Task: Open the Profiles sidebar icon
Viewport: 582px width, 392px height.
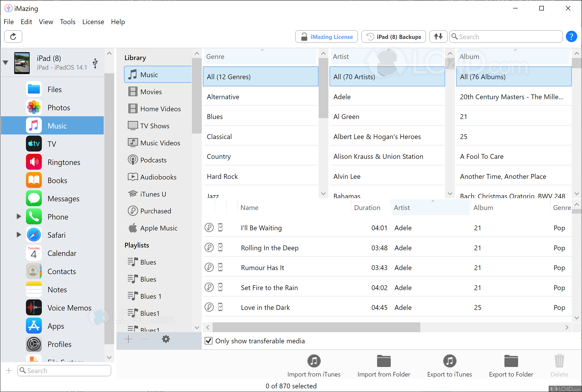Action: click(34, 344)
